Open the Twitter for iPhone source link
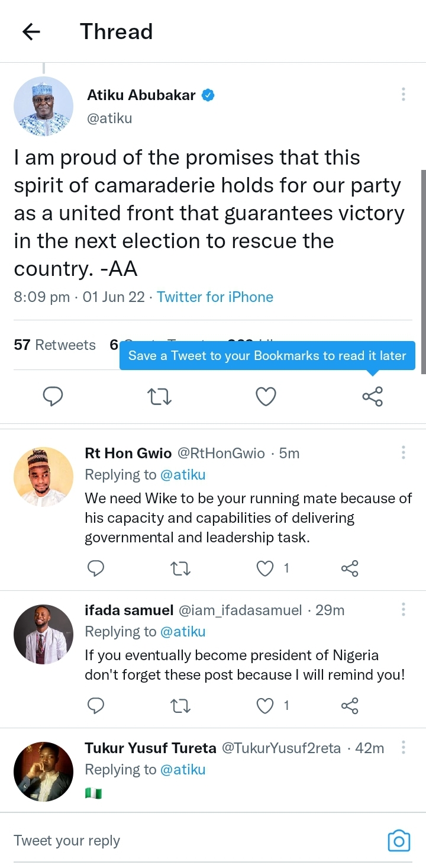The width and height of the screenshot is (426, 868). point(215,297)
